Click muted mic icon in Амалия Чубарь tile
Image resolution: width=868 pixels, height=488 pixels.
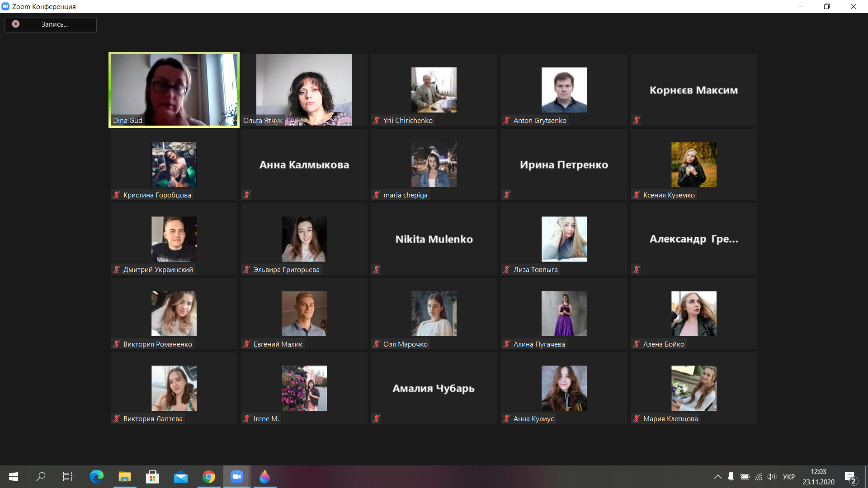[377, 418]
